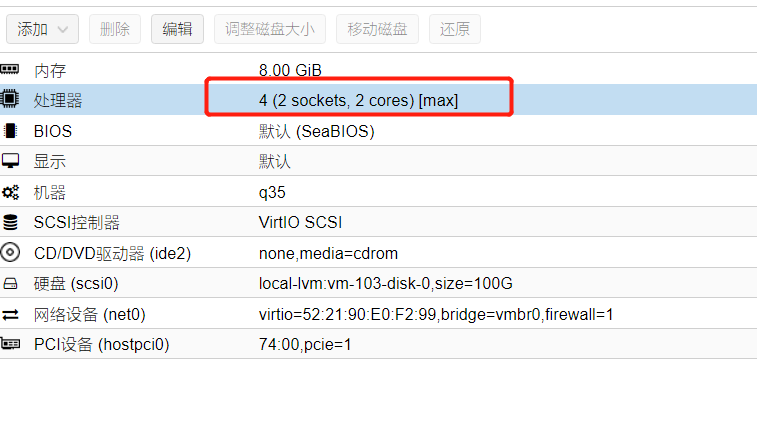
Task: Click the SCSI controller database icon
Action: [x=11, y=222]
